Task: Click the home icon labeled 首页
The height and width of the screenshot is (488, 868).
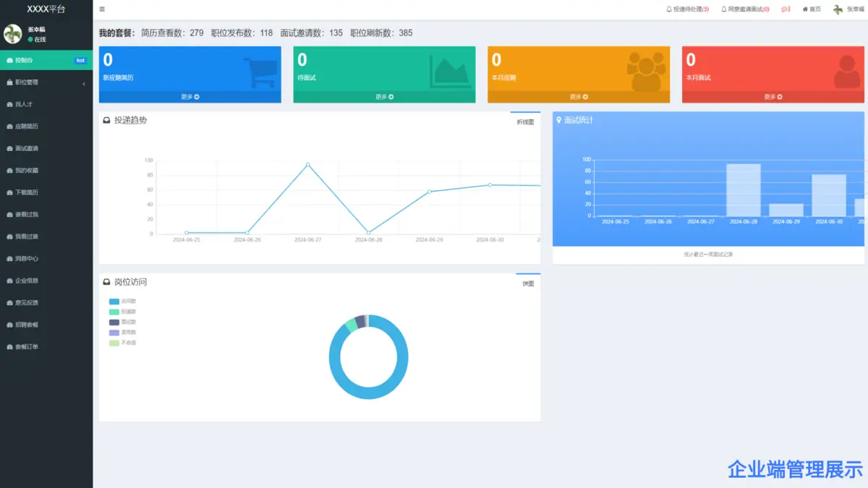Action: [x=805, y=9]
